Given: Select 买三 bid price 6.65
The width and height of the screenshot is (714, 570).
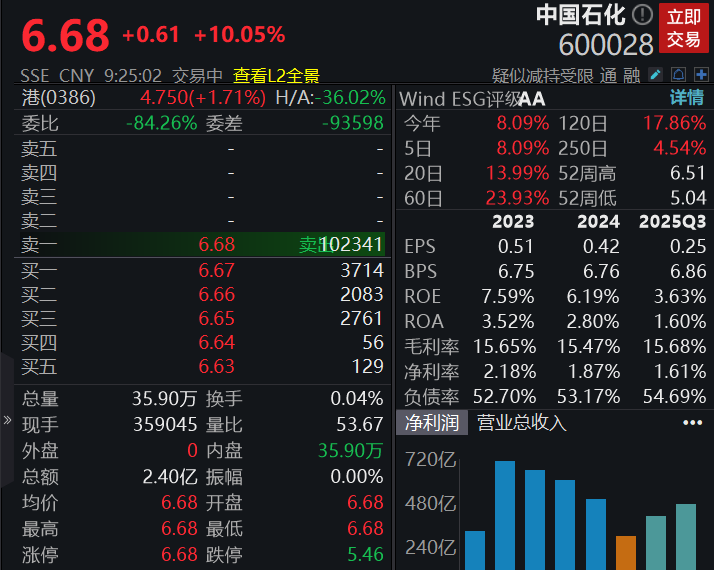Looking at the screenshot, I should coord(217,318).
